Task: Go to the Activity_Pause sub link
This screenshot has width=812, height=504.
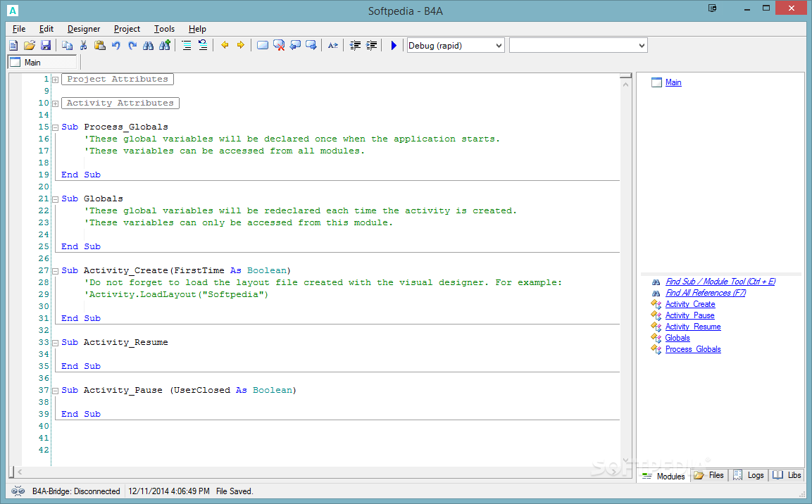Action: click(689, 315)
